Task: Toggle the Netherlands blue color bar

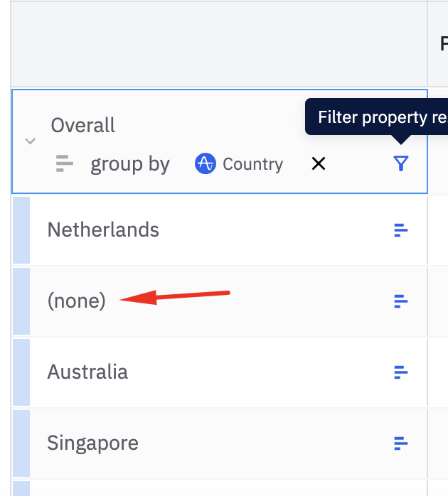Action: coord(21,230)
